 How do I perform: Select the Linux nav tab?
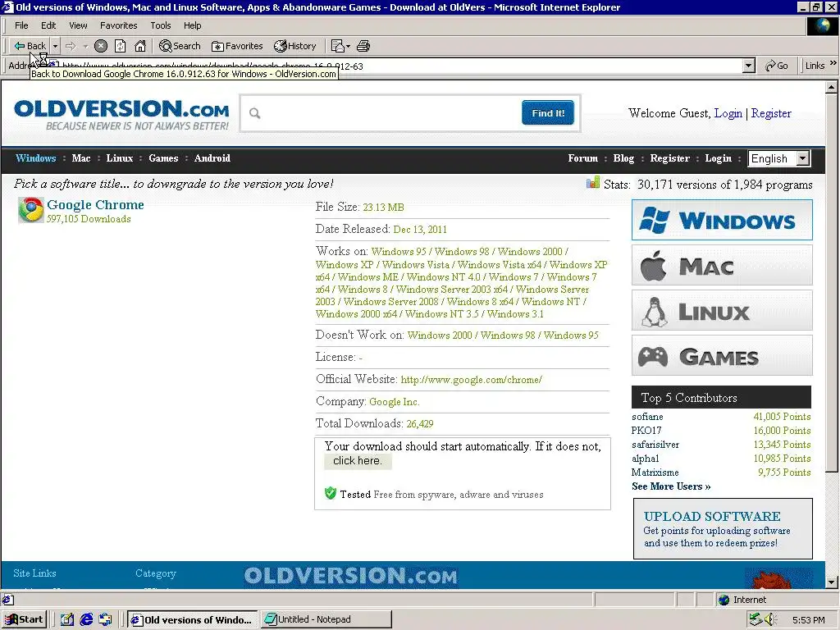(120, 158)
